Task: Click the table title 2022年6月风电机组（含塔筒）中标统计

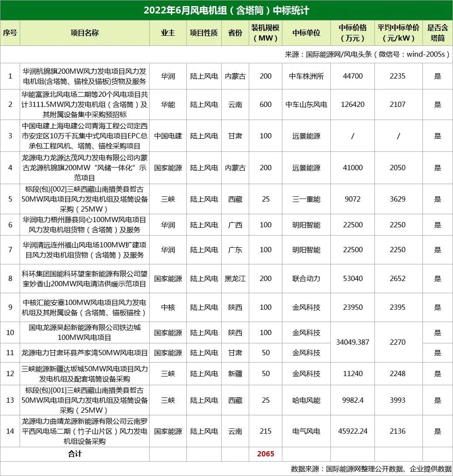Action: point(226,10)
